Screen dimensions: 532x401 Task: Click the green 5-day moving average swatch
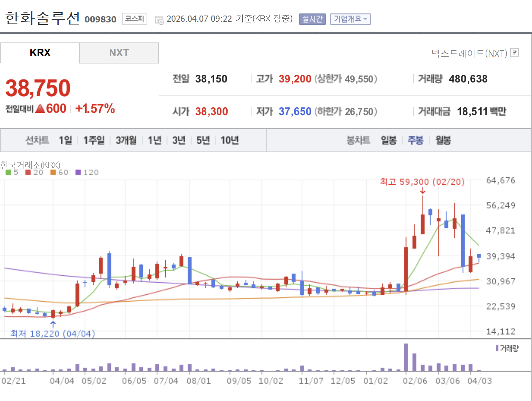(8, 172)
